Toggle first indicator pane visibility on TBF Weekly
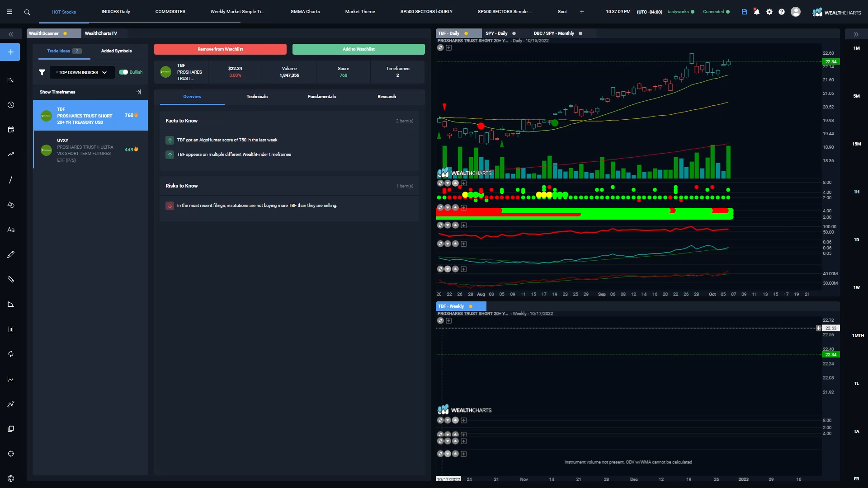This screenshot has width=868, height=488. coord(440,420)
